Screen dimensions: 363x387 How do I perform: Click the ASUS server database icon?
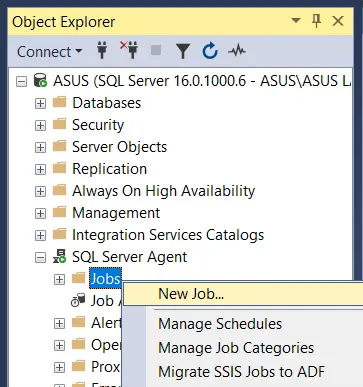(40, 81)
